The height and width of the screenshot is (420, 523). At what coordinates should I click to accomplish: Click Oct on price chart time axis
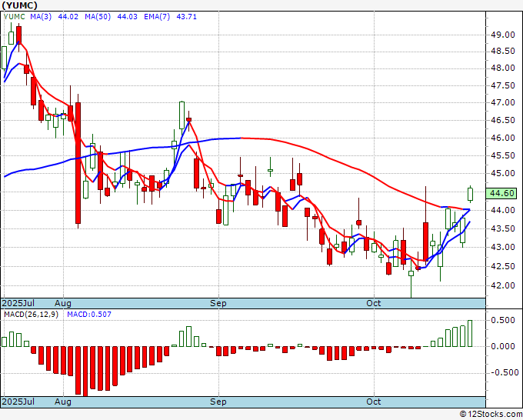pyautogui.click(x=374, y=303)
